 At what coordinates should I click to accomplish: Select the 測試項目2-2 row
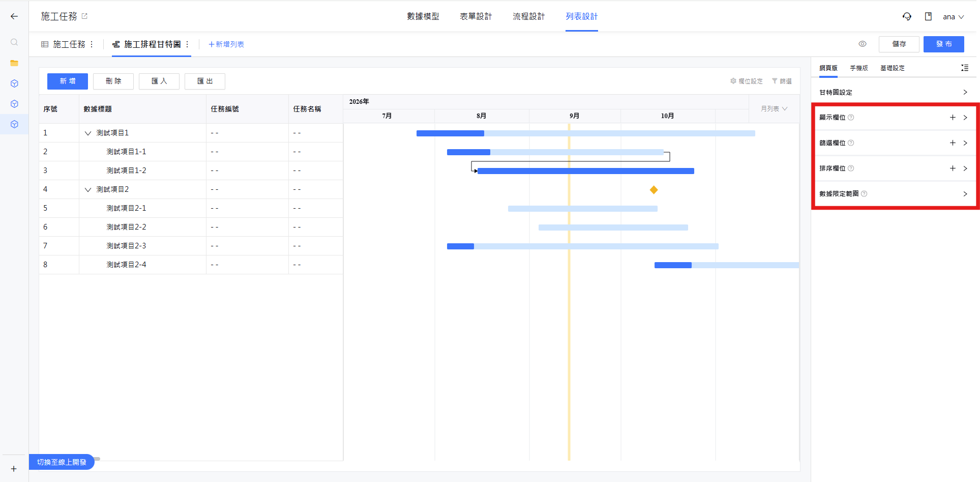pos(191,227)
